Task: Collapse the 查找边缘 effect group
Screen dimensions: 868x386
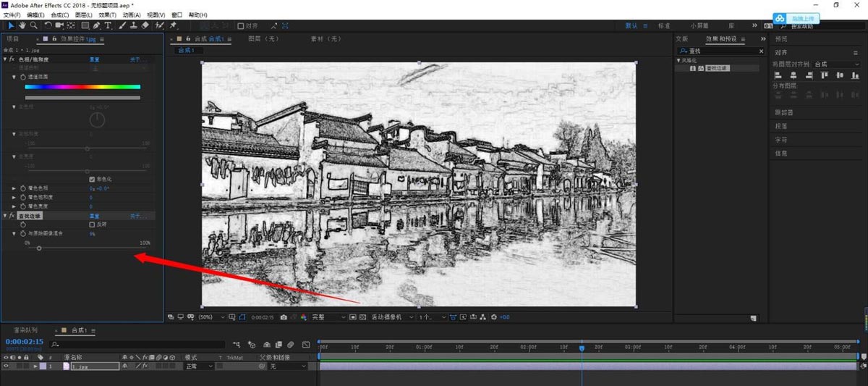Action: coord(6,216)
